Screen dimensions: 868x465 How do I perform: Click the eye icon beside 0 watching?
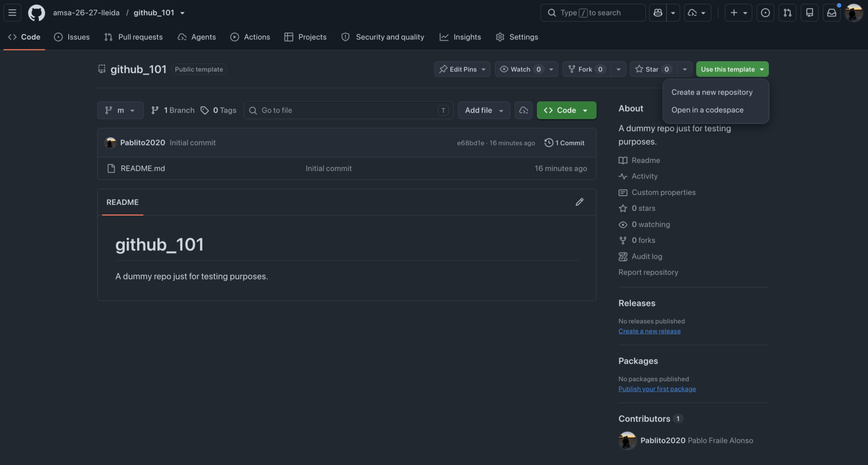coord(623,224)
